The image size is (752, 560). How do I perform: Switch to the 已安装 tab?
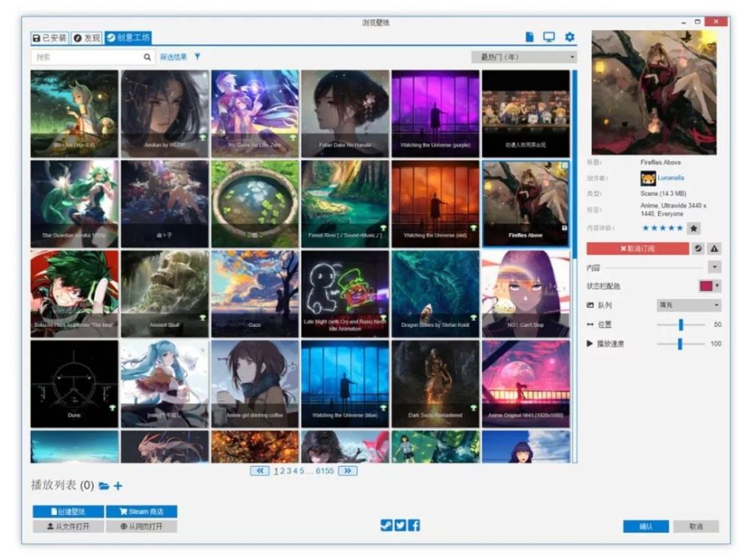click(50, 38)
